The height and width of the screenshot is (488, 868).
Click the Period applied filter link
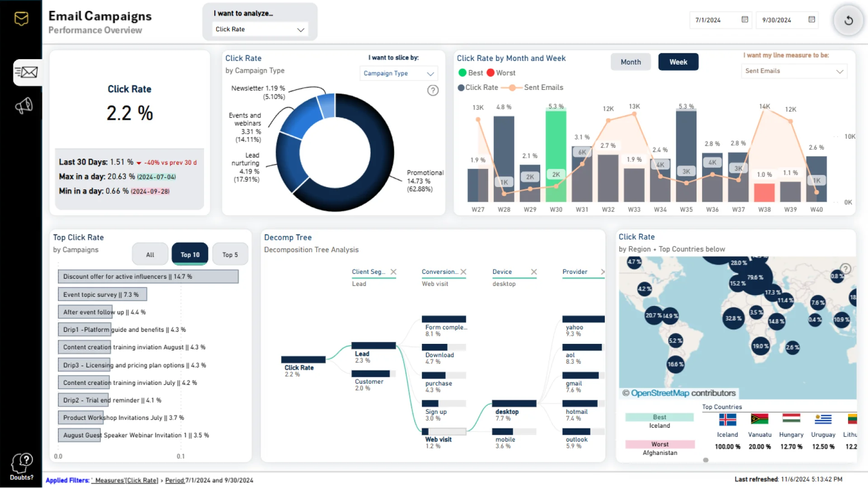(175, 480)
